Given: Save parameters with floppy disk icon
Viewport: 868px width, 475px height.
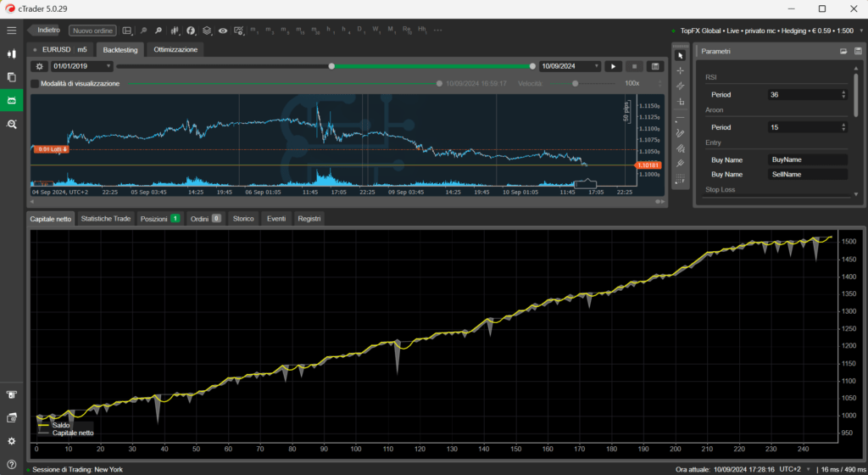Looking at the screenshot, I should coord(858,51).
